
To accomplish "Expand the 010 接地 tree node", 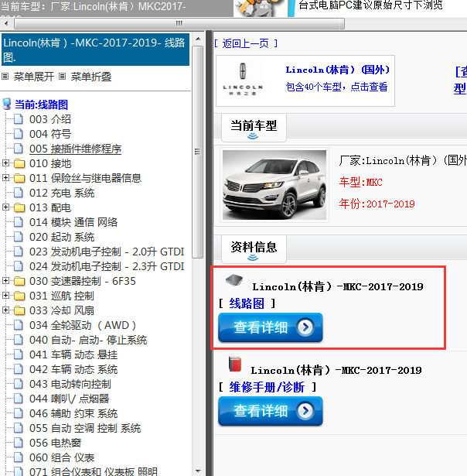I will tap(5, 163).
